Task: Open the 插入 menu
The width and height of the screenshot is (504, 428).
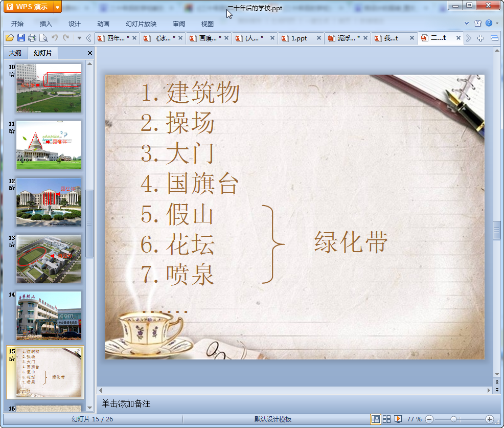Action: pyautogui.click(x=46, y=24)
